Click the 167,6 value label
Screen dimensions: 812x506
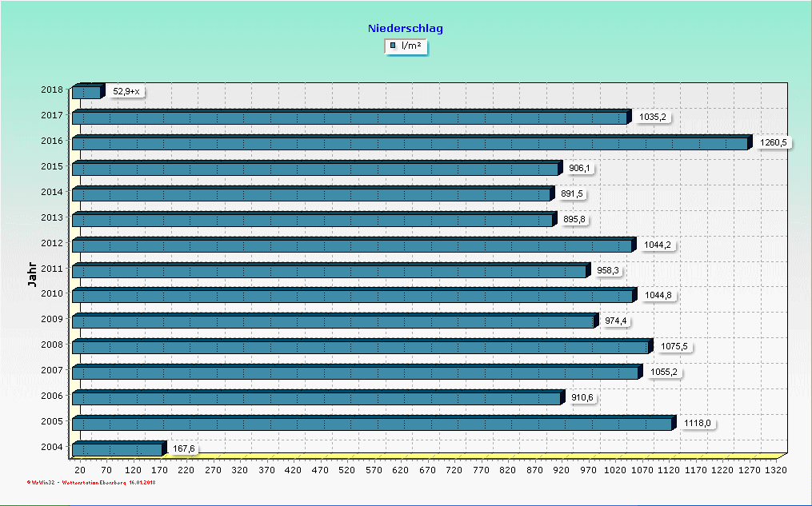click(184, 449)
